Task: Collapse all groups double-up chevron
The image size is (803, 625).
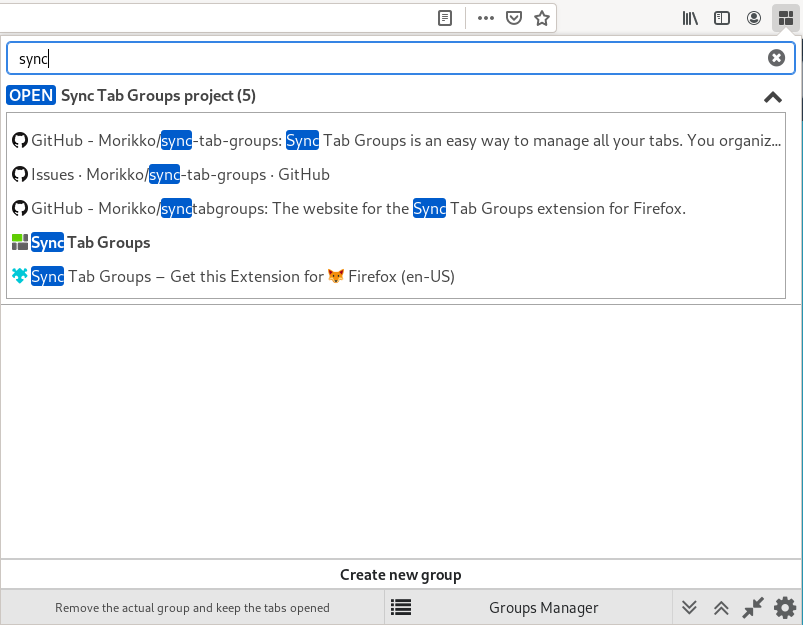Action: 721,608
